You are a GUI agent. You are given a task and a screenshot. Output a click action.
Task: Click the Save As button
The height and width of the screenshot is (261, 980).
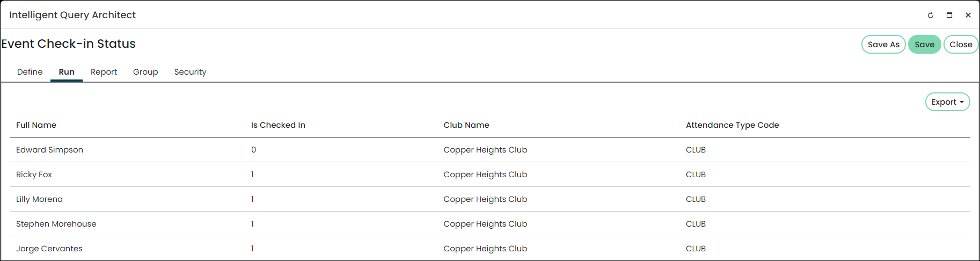click(x=883, y=45)
